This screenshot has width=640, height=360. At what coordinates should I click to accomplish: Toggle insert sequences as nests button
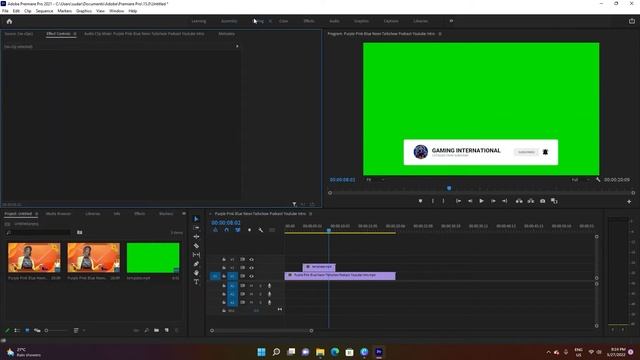click(216, 230)
